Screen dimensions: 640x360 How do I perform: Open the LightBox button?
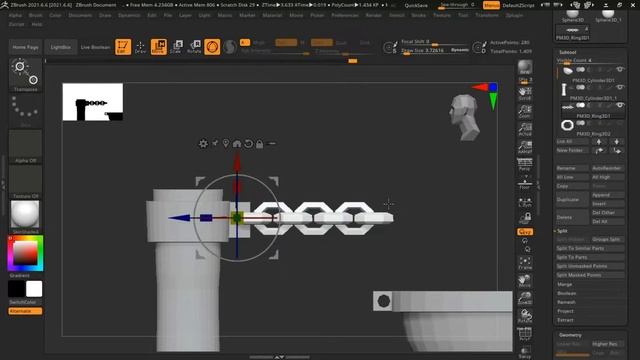(60, 47)
